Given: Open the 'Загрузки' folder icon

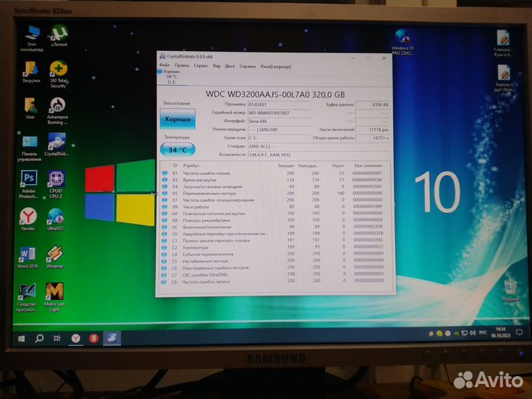Looking at the screenshot, I should click(31, 72).
